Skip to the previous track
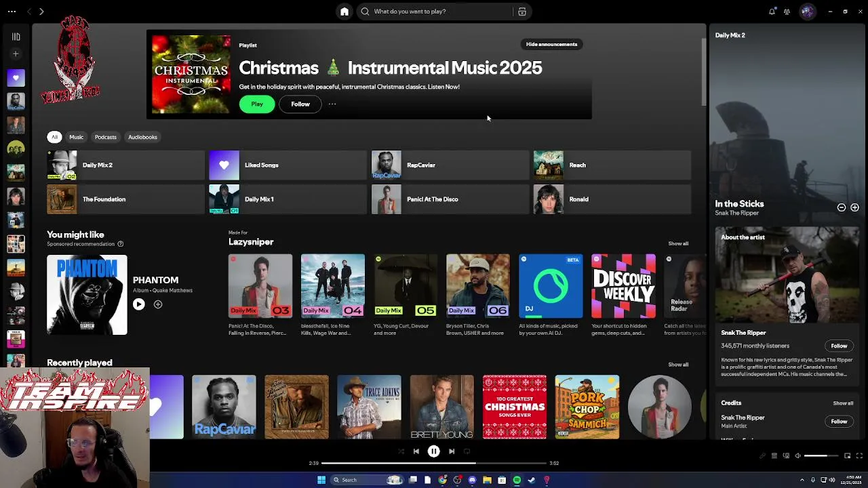Screen dimensions: 868x488 point(416,451)
